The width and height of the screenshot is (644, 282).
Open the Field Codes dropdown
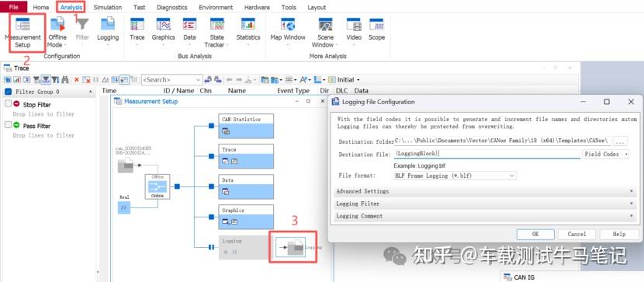pyautogui.click(x=606, y=154)
